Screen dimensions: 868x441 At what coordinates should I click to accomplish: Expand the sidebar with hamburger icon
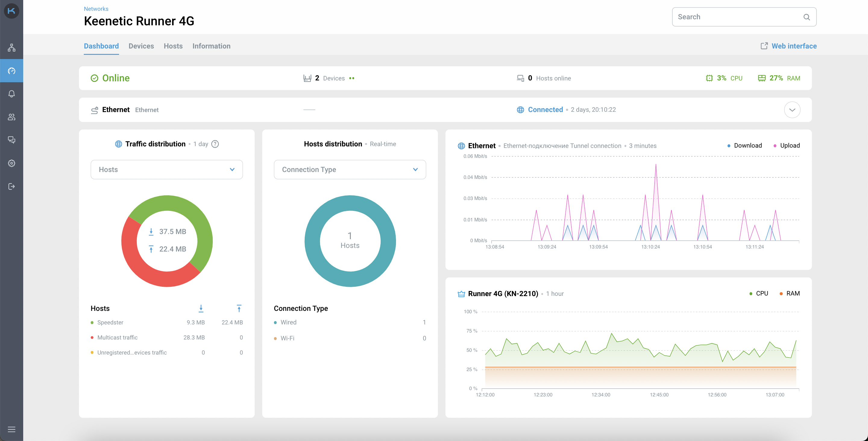point(11,429)
